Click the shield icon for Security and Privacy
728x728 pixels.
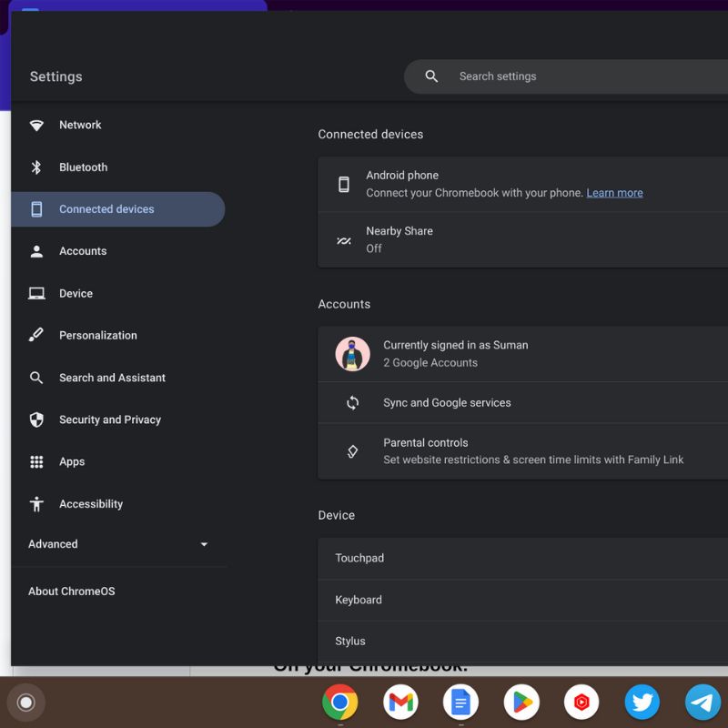click(x=36, y=420)
